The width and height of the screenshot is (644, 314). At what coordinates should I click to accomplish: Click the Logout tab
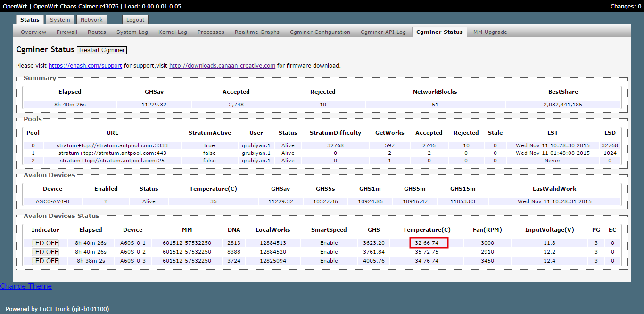135,20
